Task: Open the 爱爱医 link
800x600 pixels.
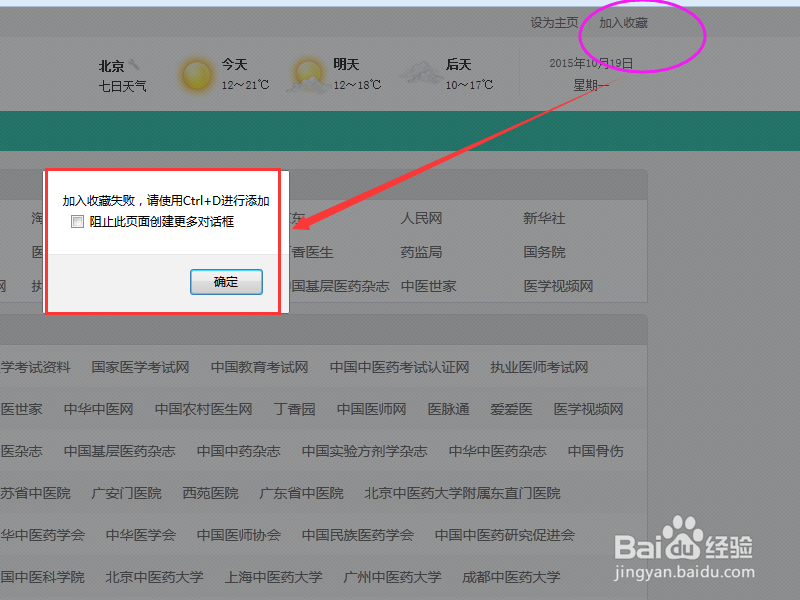Action: (511, 409)
